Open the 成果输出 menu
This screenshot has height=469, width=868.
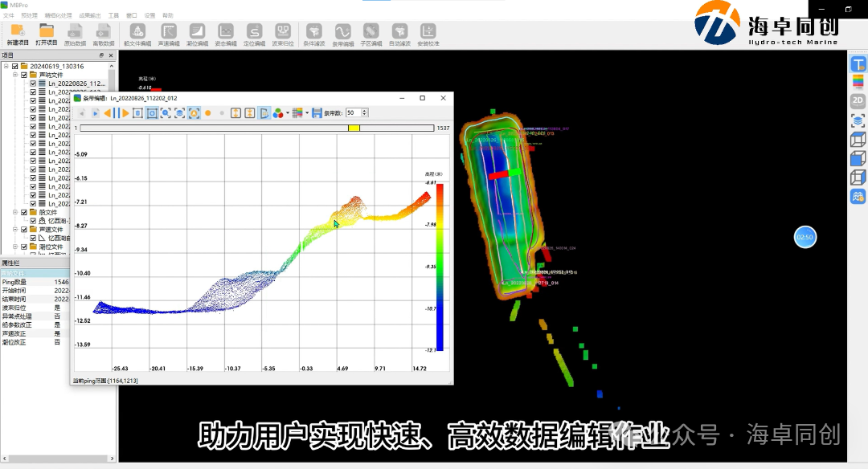[x=90, y=15]
